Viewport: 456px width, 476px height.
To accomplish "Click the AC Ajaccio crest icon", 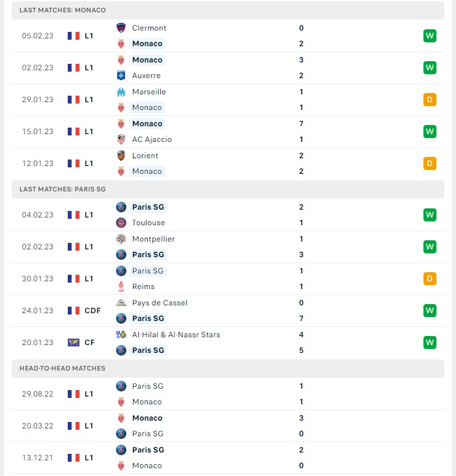I will [121, 139].
